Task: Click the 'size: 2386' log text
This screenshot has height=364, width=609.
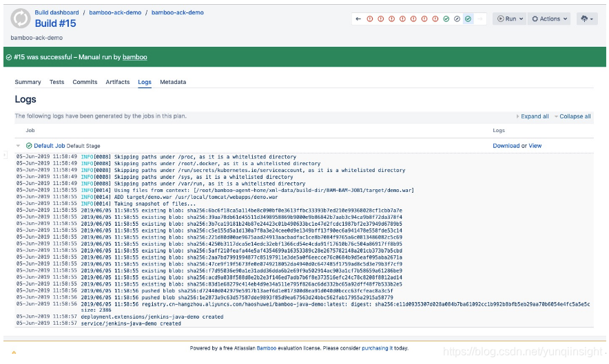Action: pos(96,310)
